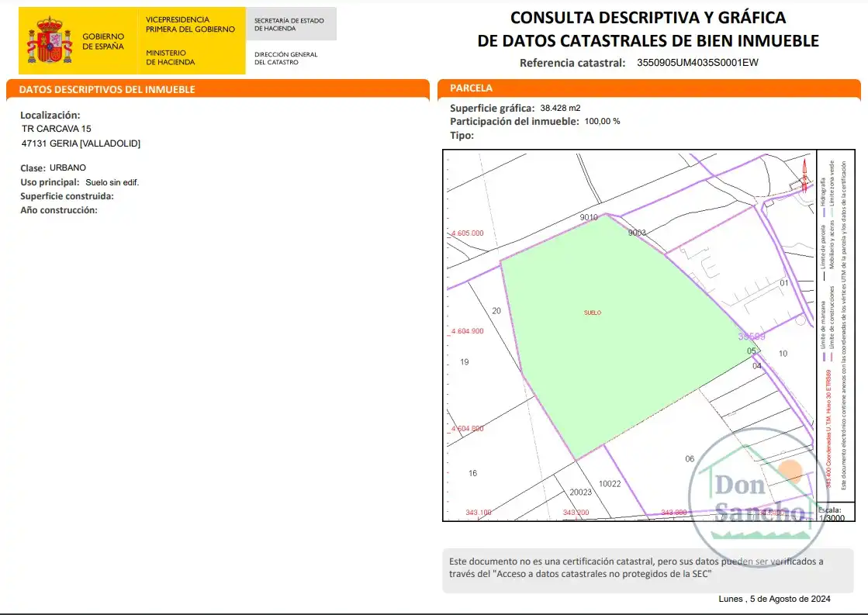
Task: Select the date 'Lunes , 5 de Agosto de 2024'
Action: pyautogui.click(x=774, y=599)
